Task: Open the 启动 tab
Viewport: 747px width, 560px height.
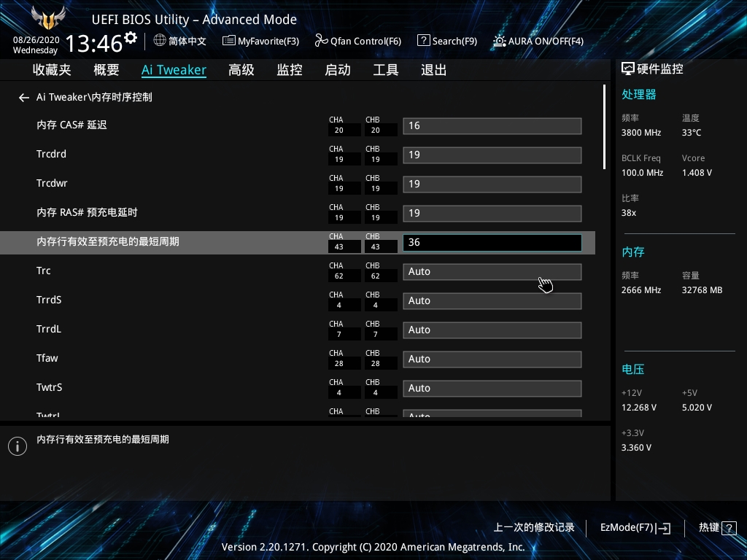Action: tap(338, 70)
